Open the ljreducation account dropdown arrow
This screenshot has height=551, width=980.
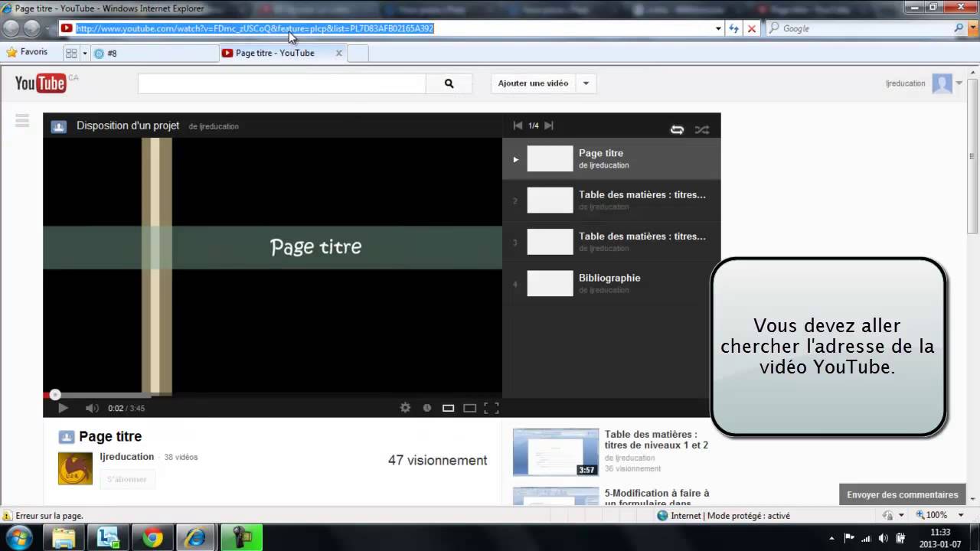coord(959,83)
